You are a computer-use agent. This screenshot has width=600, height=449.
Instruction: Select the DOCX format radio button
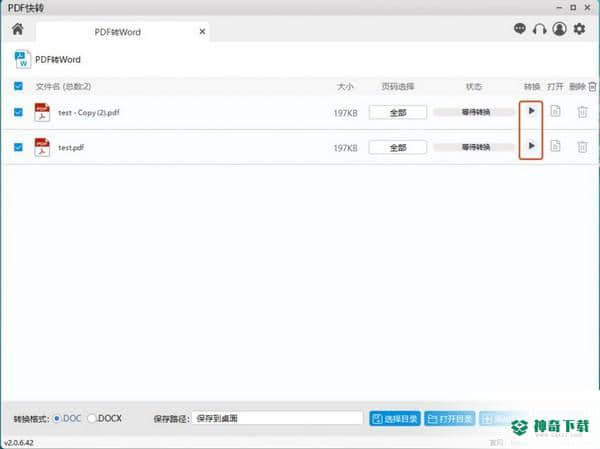(x=92, y=418)
